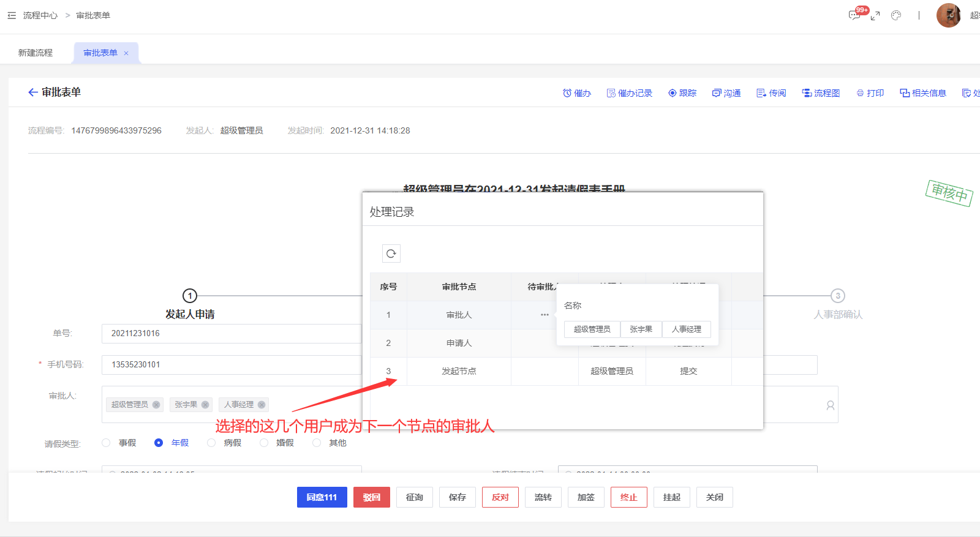Image resolution: width=980 pixels, height=537 pixels.
Task: Click the back arrow beside 审批表单
Action: (x=33, y=92)
